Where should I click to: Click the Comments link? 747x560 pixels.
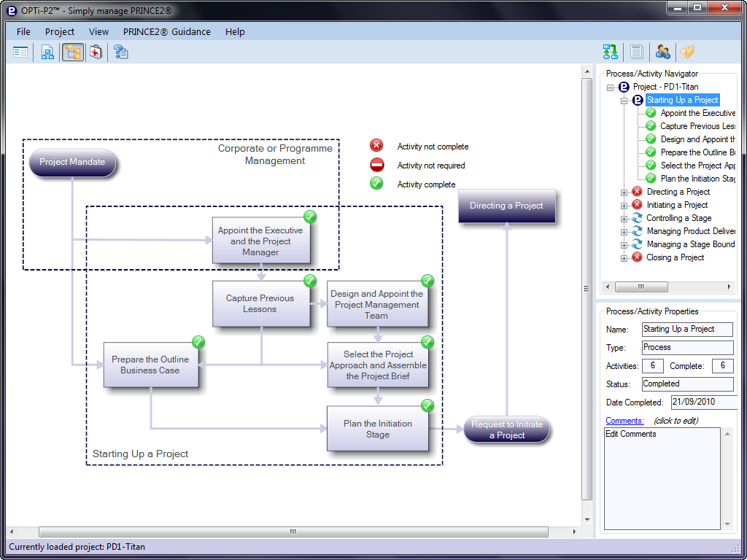coord(624,421)
